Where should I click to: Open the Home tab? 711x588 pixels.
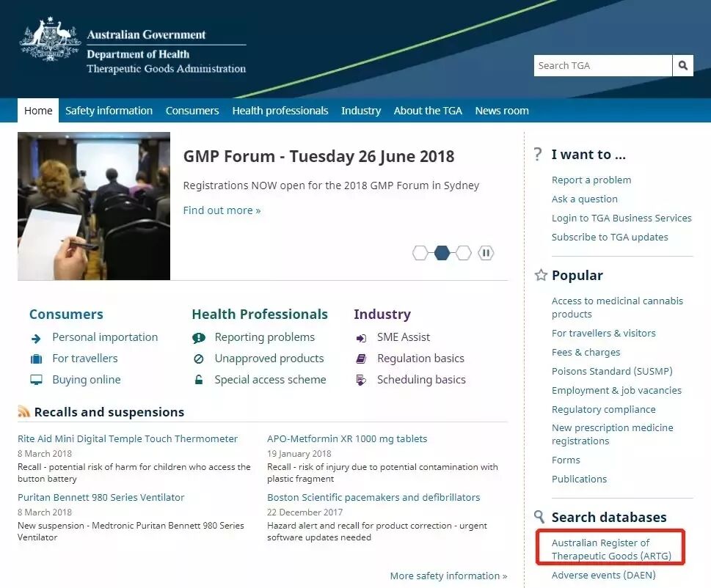click(38, 111)
